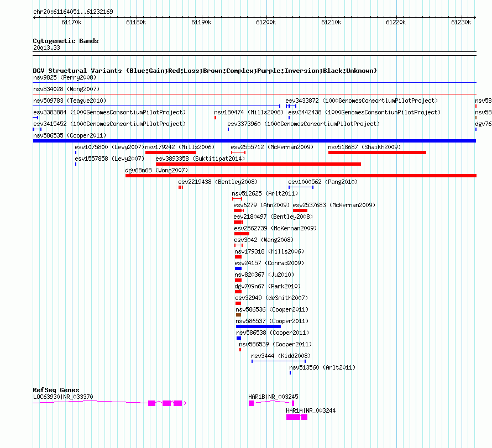
Task: Click the red esv2562739 loss bar
Action: pyautogui.click(x=242, y=234)
